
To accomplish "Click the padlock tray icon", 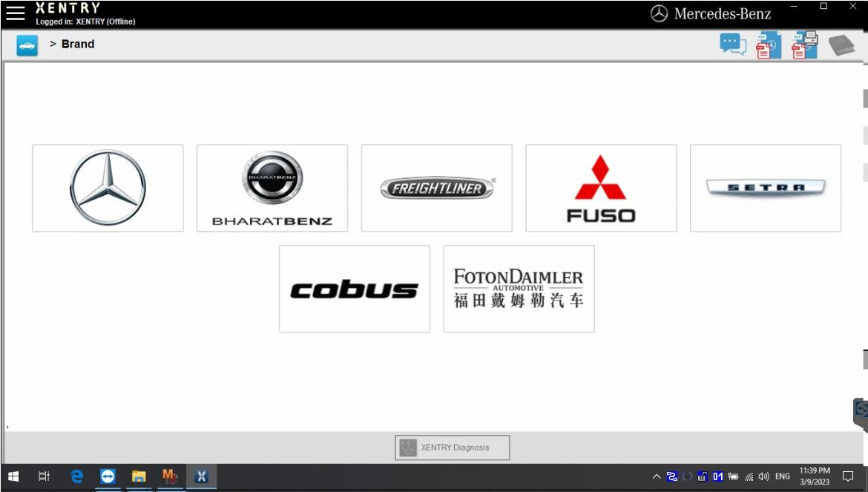I will coord(703,476).
